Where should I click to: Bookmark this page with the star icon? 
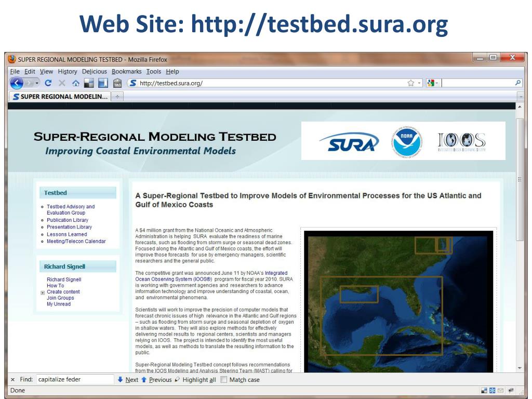pos(411,83)
